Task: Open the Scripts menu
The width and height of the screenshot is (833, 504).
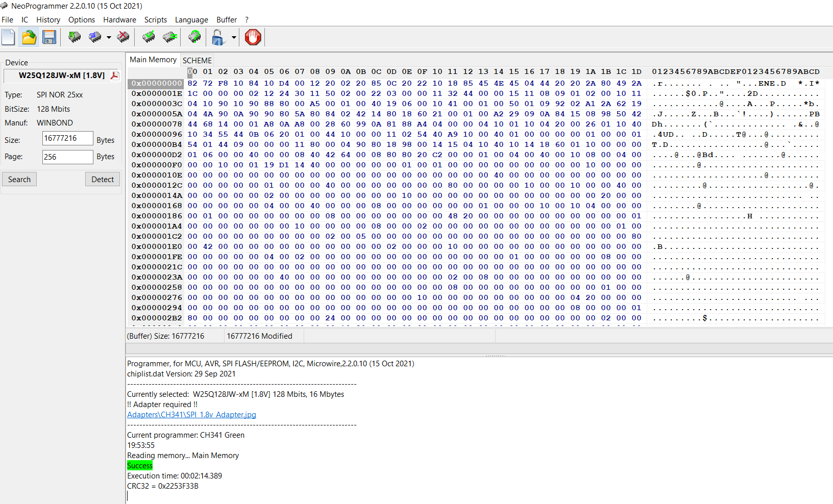Action: point(155,20)
